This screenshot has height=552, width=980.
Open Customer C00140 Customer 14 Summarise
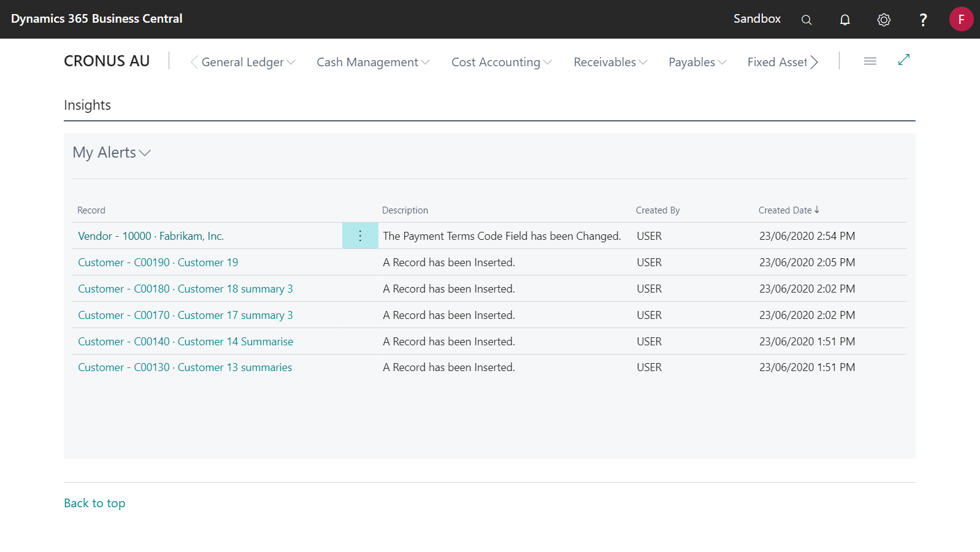pyautogui.click(x=186, y=341)
